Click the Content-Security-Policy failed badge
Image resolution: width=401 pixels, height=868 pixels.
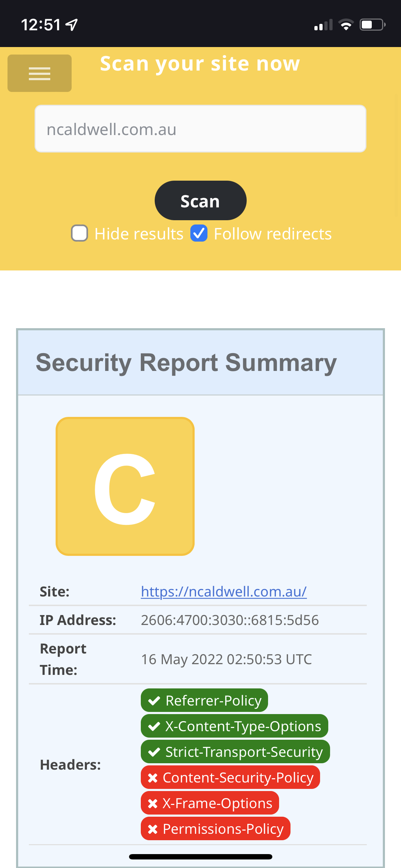(230, 777)
